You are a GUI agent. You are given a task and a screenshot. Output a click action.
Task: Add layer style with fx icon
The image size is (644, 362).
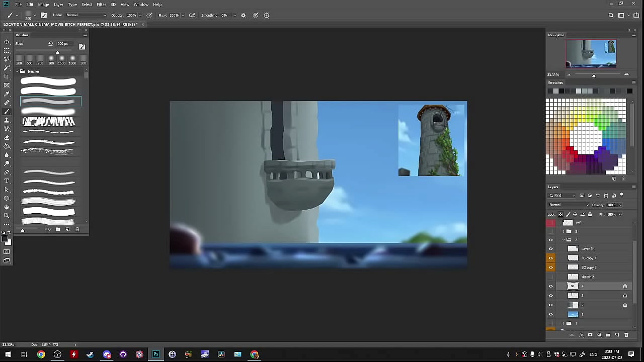pos(581,335)
